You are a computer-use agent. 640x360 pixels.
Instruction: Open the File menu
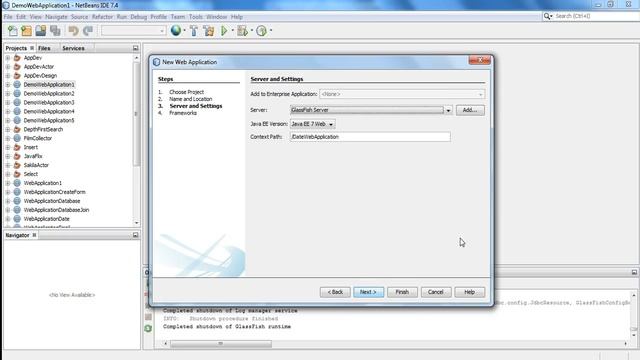[8, 17]
